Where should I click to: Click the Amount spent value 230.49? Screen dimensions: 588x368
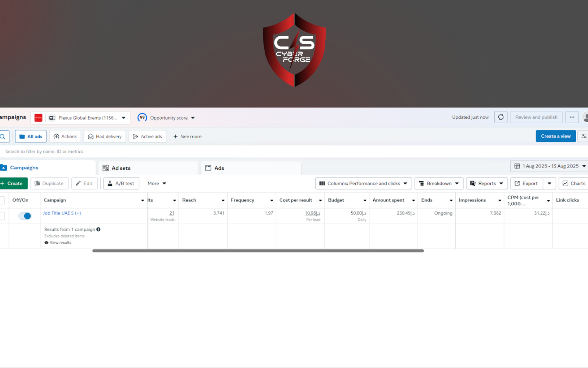(x=406, y=213)
